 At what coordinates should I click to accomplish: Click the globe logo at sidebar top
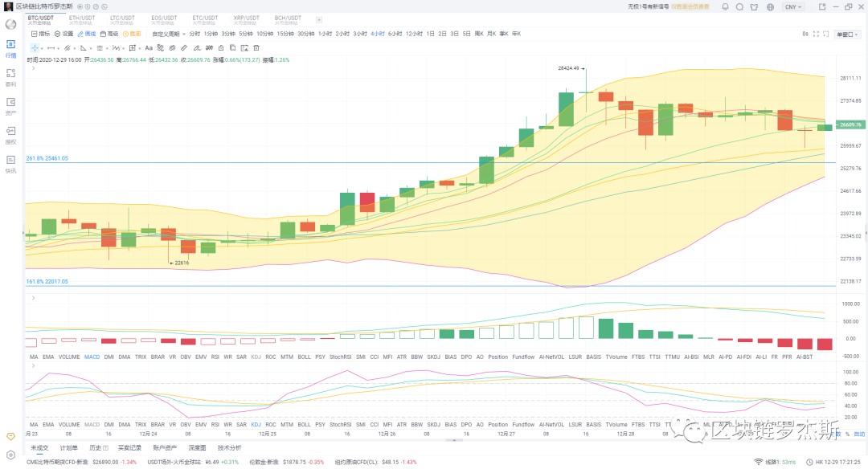(10, 24)
